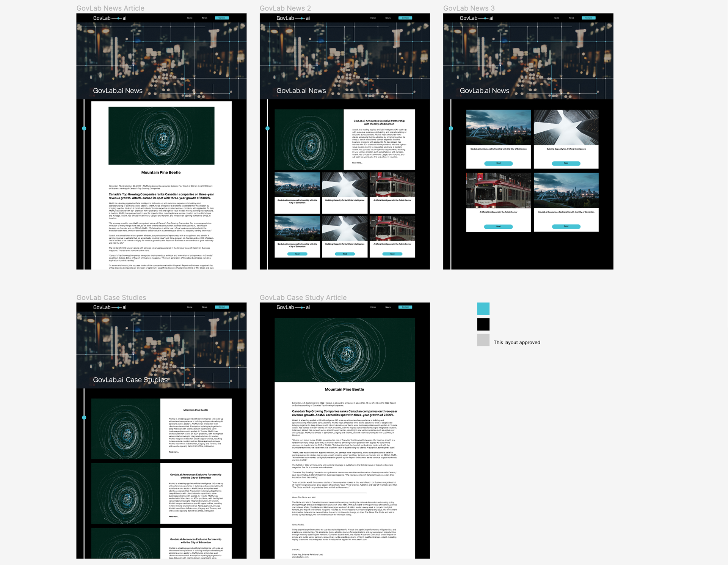Image resolution: width=728 pixels, height=565 pixels.
Task: Click the cyan color swatch
Action: point(483,308)
